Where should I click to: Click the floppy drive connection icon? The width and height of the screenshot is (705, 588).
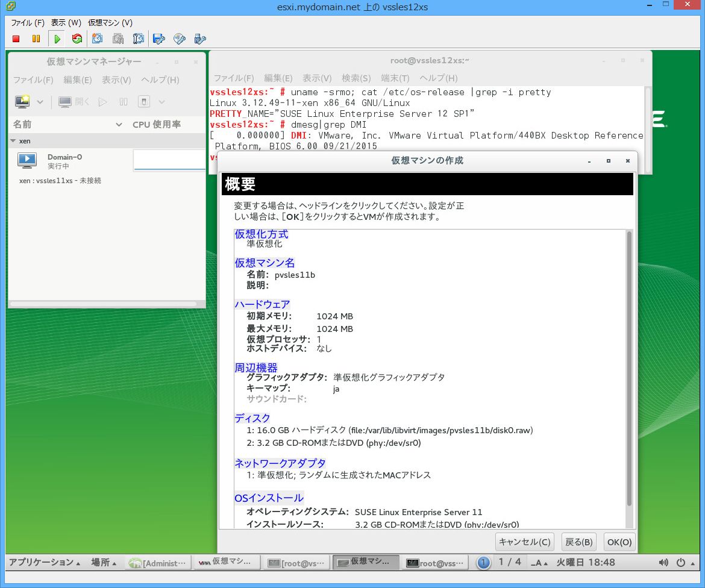click(158, 39)
